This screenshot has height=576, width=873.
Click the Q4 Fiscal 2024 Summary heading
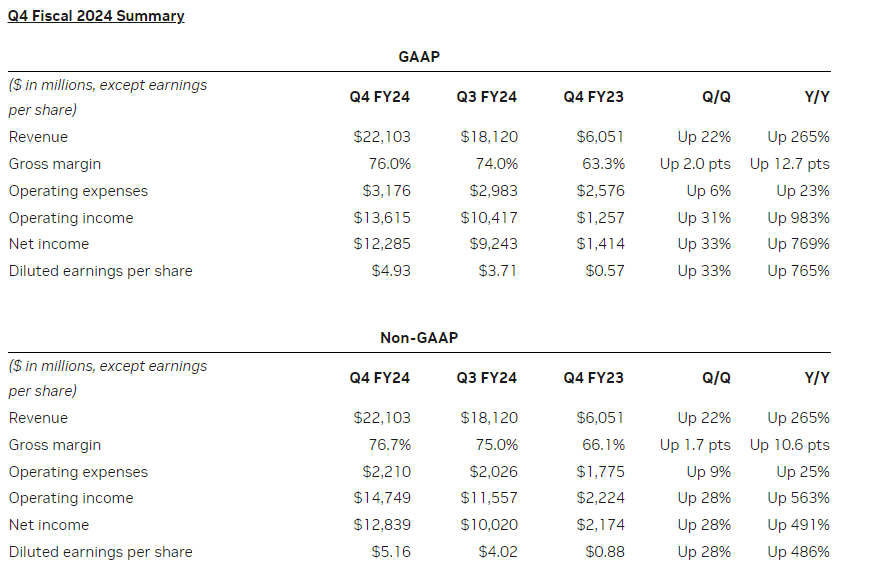point(96,16)
